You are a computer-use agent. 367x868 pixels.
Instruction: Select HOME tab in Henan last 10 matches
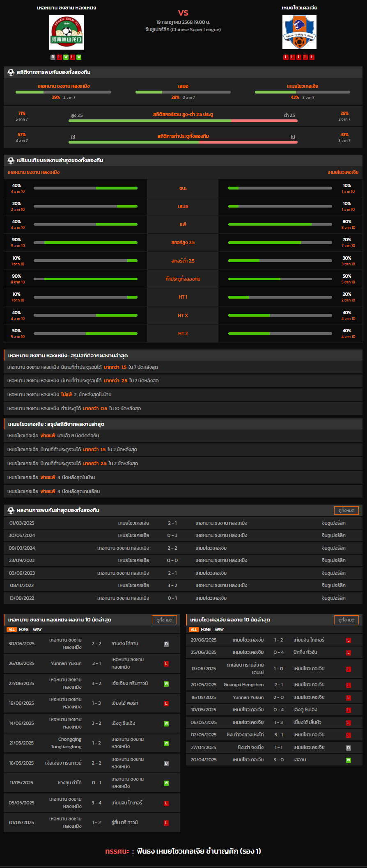[24, 630]
